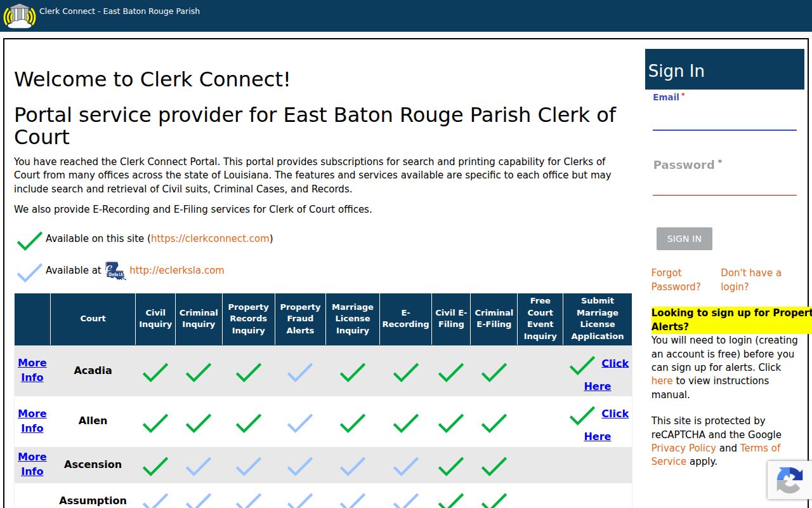
Task: Open the Terms of Service link
Action: [716, 455]
